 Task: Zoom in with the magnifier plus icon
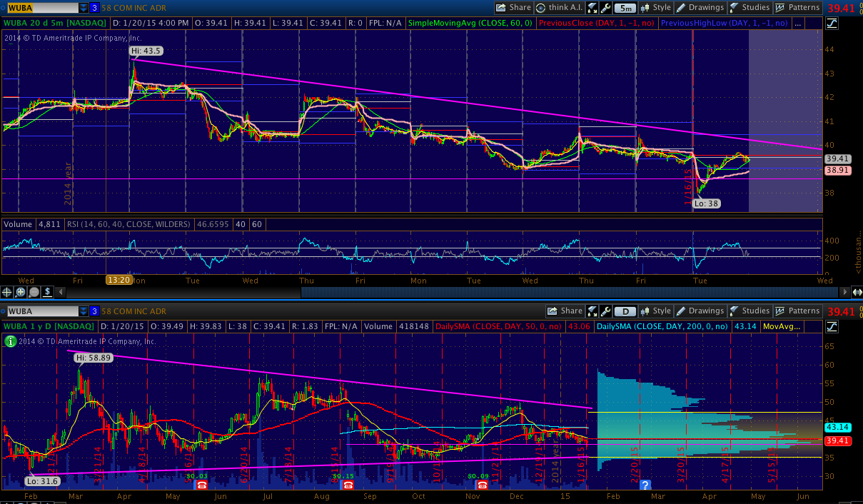(21, 292)
